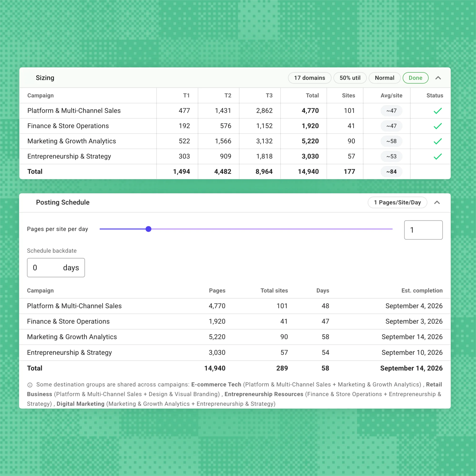Image resolution: width=476 pixels, height=476 pixels.
Task: Click the Pages per site per day slider handle
Action: coord(148,229)
